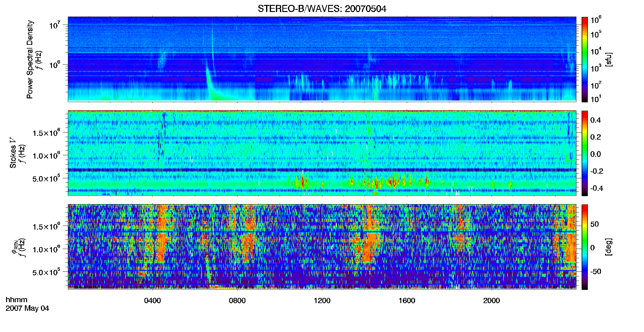
Task: Click the plot title STEREO-B/WAVES: 20070504
Action: tap(322, 9)
